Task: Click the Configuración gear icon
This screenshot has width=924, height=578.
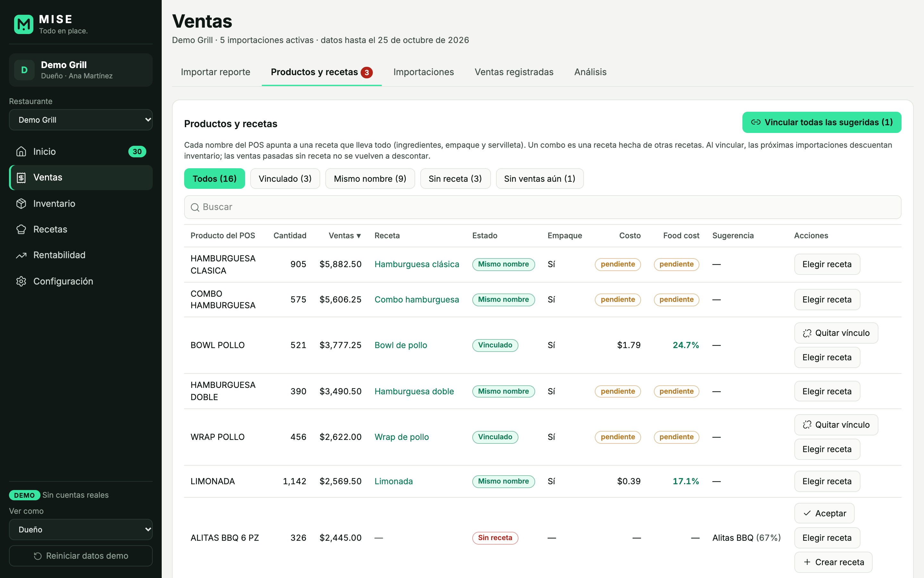Action: 21,281
